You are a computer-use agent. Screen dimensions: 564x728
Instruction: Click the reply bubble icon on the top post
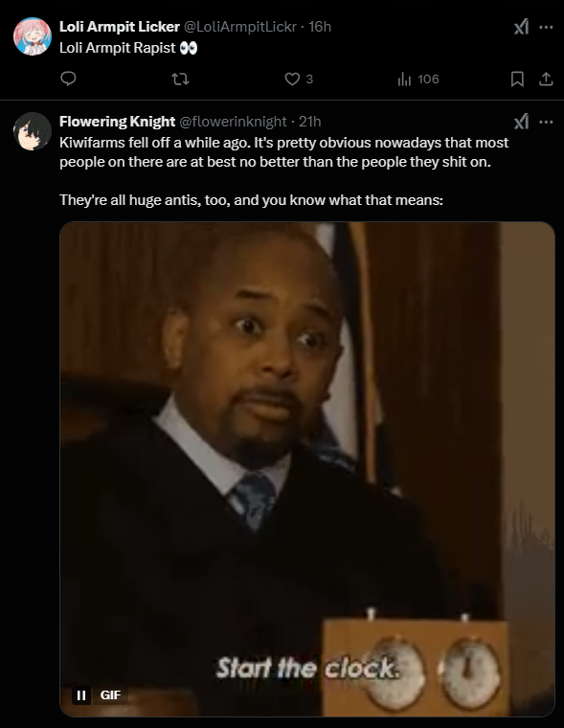pos(68,79)
